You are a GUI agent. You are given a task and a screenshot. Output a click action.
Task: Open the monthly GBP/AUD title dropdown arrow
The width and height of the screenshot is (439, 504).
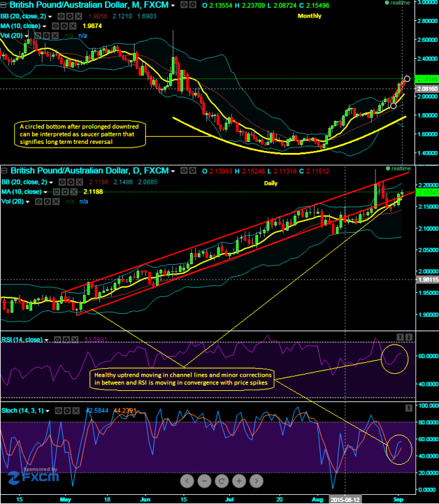pyautogui.click(x=173, y=5)
